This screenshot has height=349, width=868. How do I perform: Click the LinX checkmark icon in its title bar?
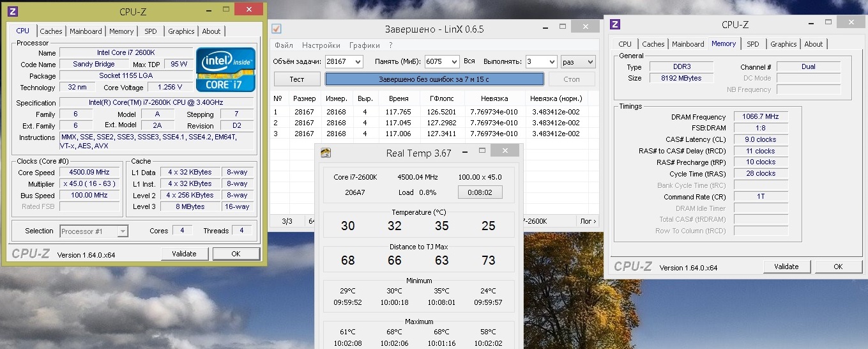click(277, 29)
